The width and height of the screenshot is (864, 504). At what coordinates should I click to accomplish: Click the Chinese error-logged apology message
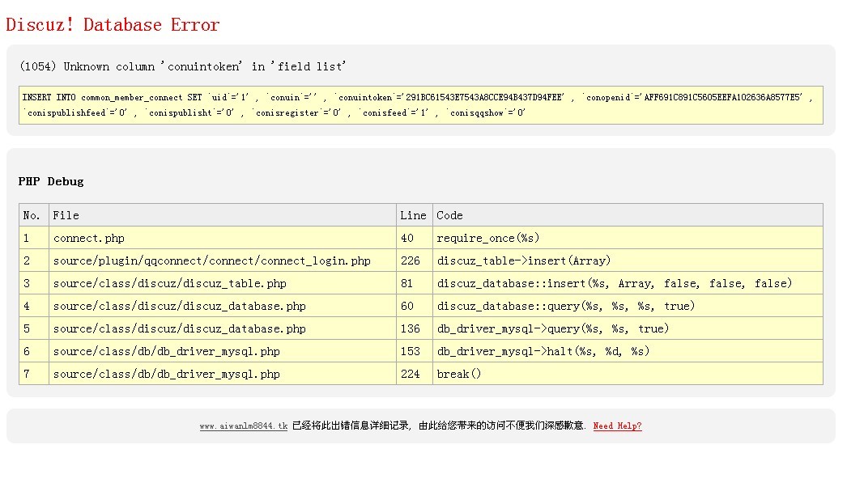tap(439, 426)
